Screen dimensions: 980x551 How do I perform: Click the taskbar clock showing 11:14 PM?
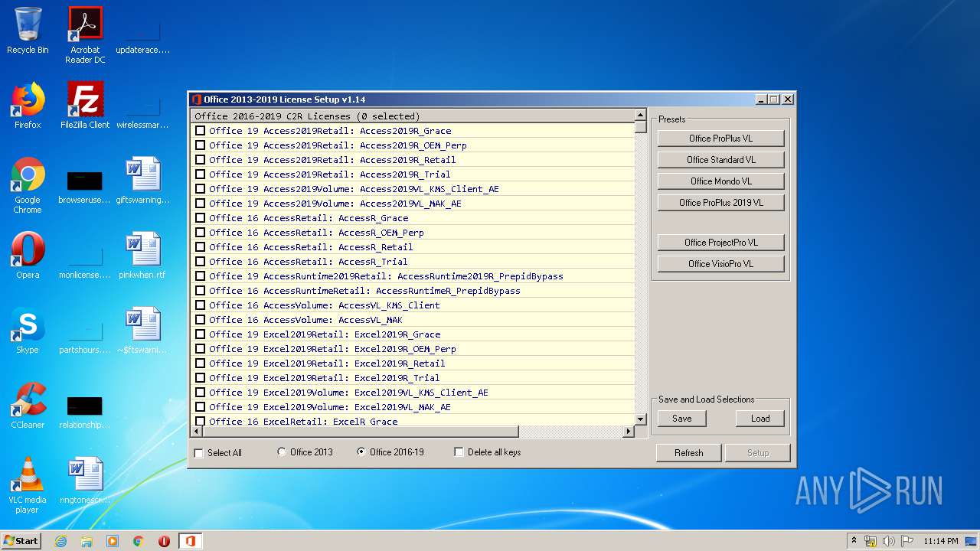[940, 541]
